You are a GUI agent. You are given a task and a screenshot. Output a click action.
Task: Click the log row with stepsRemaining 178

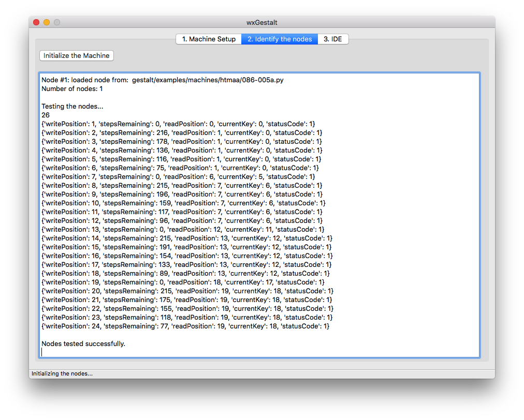(x=182, y=142)
